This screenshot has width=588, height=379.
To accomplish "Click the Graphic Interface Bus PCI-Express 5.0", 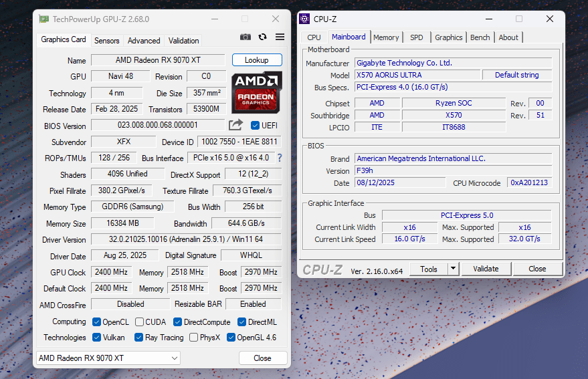I will click(467, 215).
